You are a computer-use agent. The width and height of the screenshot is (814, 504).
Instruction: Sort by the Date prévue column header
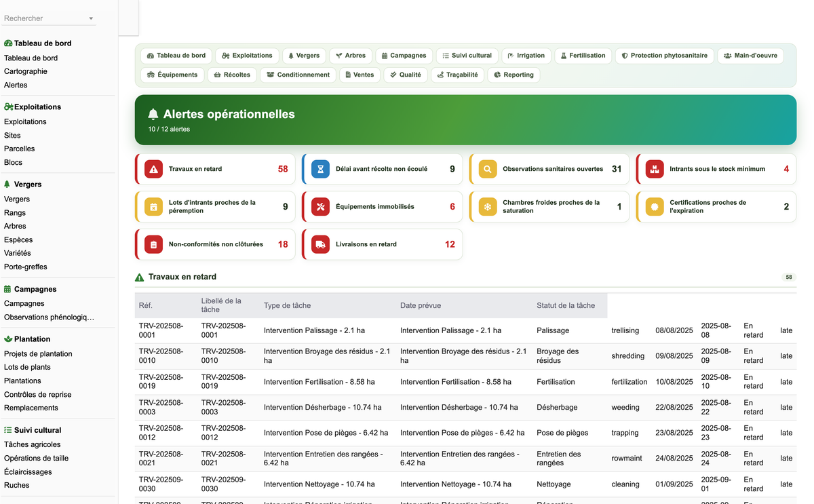pos(464,305)
